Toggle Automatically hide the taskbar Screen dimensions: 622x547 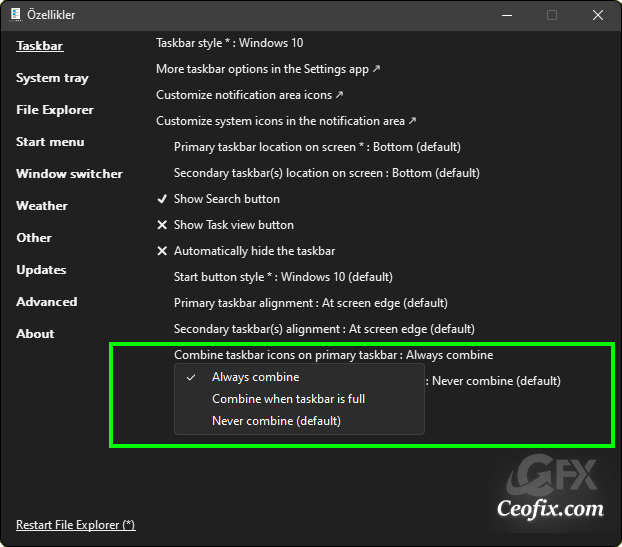point(254,251)
